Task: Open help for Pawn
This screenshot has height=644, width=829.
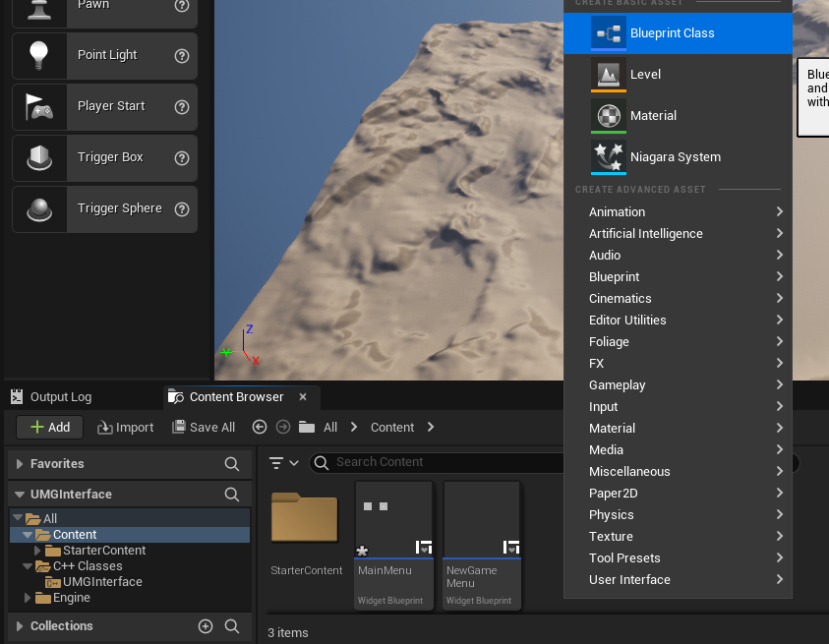Action: click(x=182, y=5)
